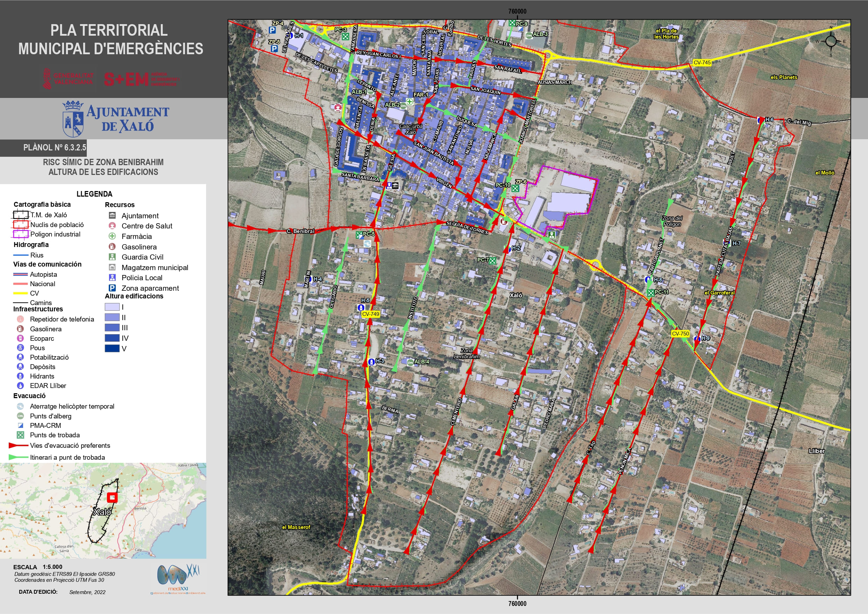
Task: Click the Ajuntament icon in the legend
Action: coord(112,215)
